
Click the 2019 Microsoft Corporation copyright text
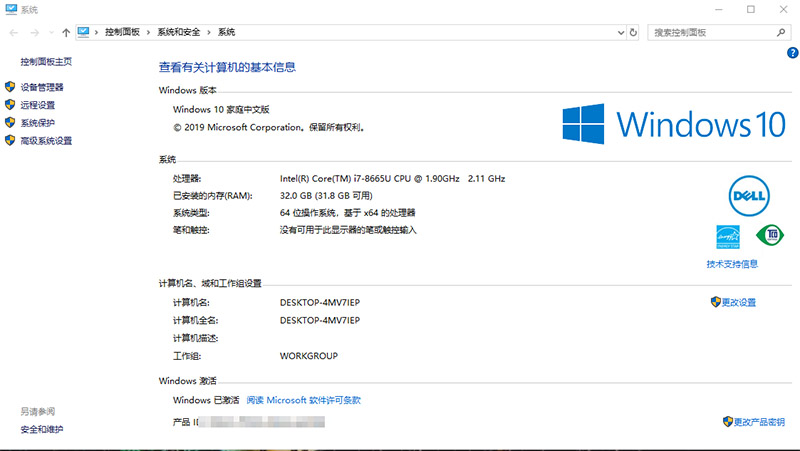pos(269,128)
